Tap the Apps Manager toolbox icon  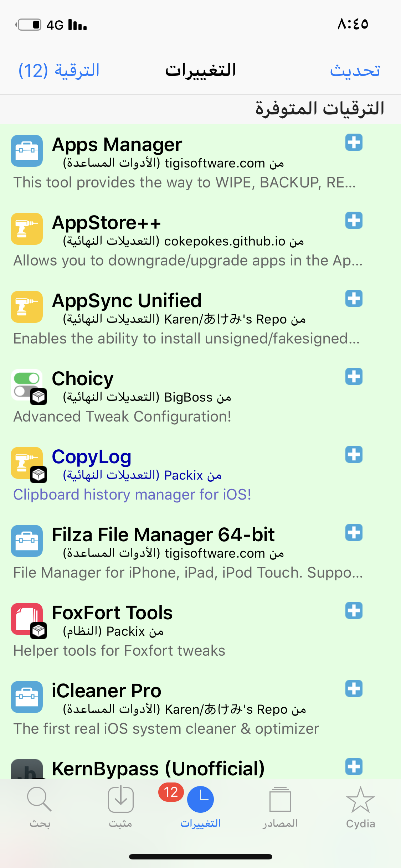[27, 151]
